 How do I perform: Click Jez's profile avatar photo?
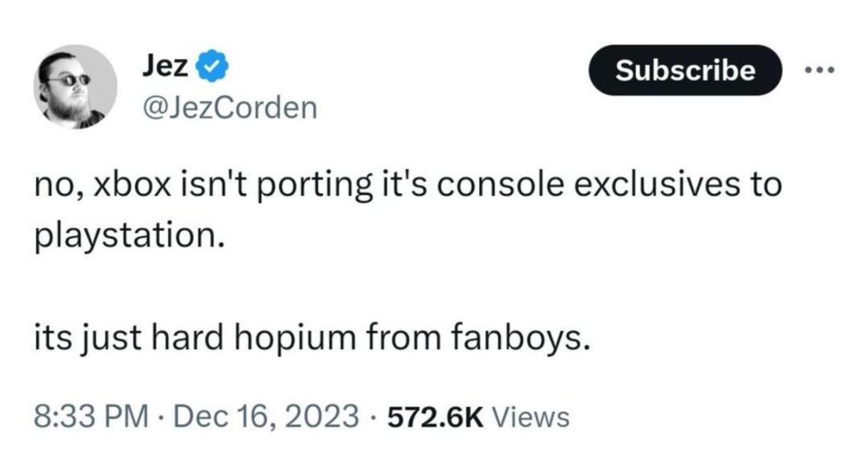(x=75, y=86)
